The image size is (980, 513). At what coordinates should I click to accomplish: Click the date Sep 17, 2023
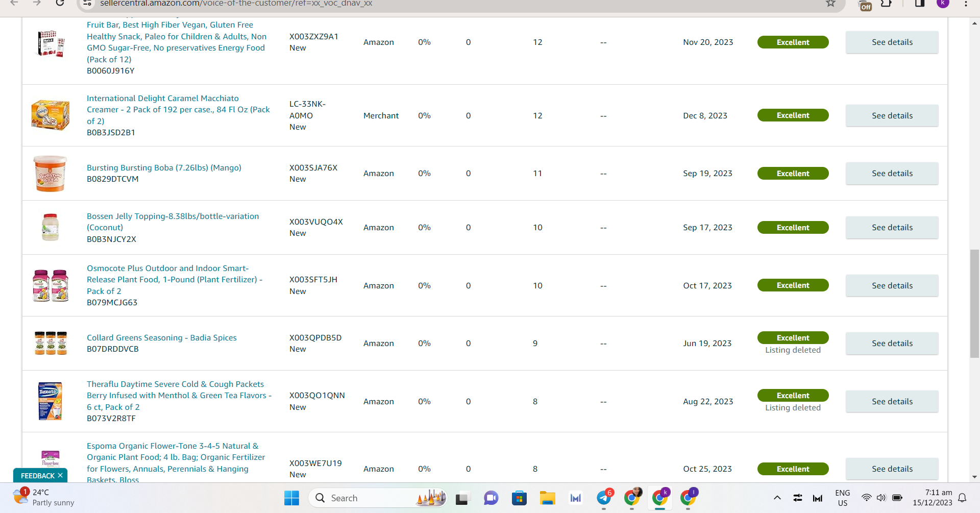707,228
